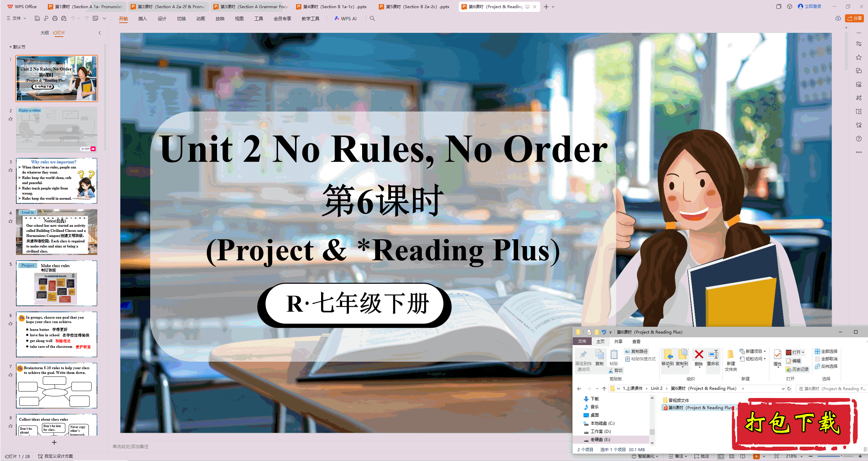Click the cloud sync icon near Share
This screenshot has height=461, width=868.
point(838,18)
